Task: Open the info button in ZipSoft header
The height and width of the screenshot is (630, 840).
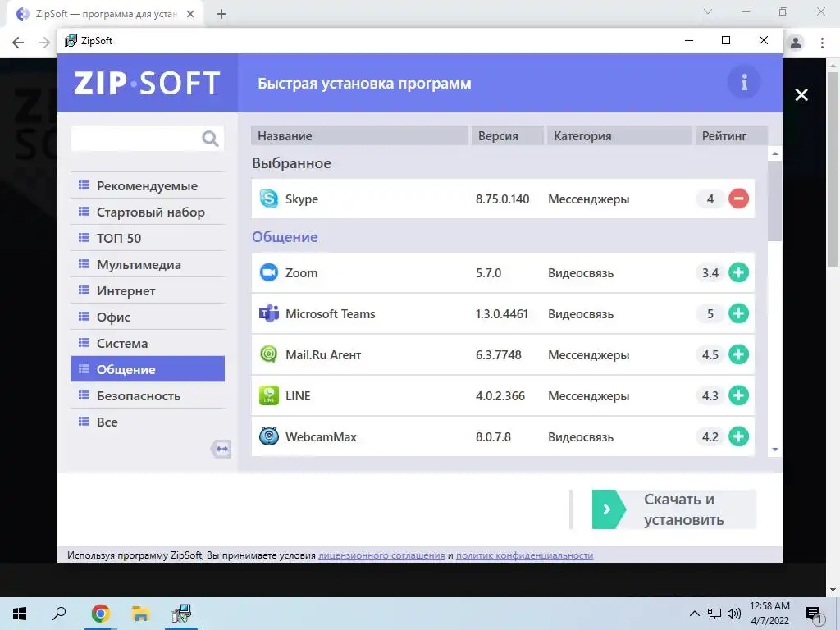Action: pyautogui.click(x=743, y=83)
